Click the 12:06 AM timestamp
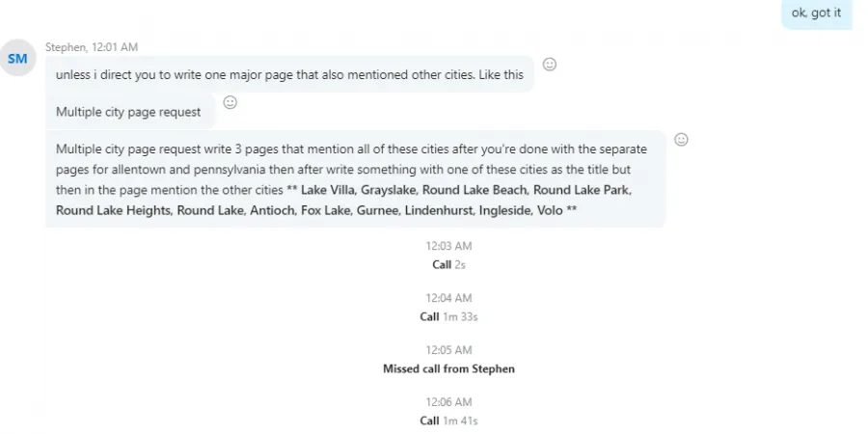The image size is (868, 434). coord(448,402)
